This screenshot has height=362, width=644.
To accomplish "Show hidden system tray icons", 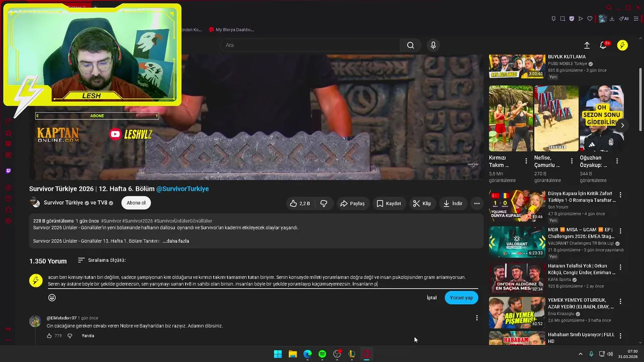I will (580, 354).
